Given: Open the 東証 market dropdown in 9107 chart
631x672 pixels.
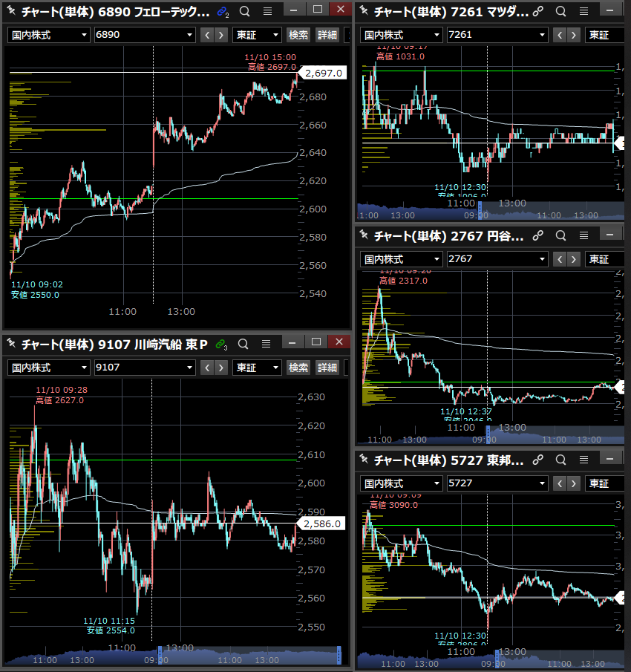Looking at the screenshot, I should click(257, 368).
